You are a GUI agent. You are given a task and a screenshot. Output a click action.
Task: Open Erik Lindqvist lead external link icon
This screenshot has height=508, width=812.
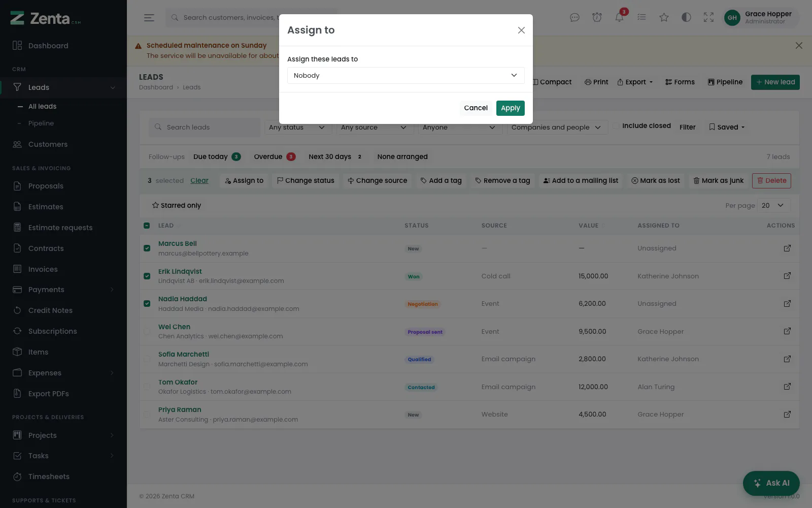click(787, 276)
